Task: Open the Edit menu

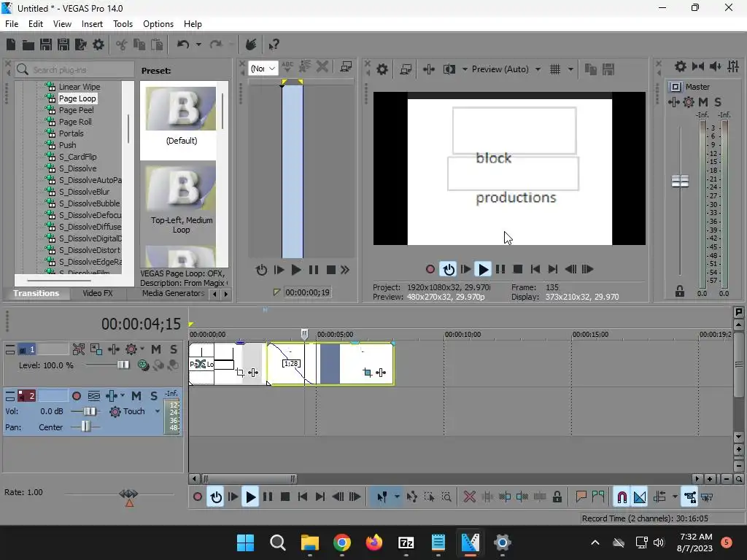Action: tap(36, 24)
